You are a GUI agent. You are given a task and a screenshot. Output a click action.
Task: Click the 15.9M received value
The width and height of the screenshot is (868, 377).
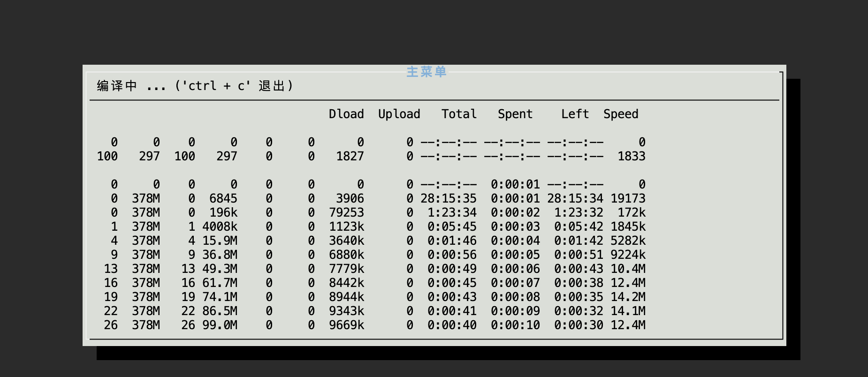[x=220, y=241]
